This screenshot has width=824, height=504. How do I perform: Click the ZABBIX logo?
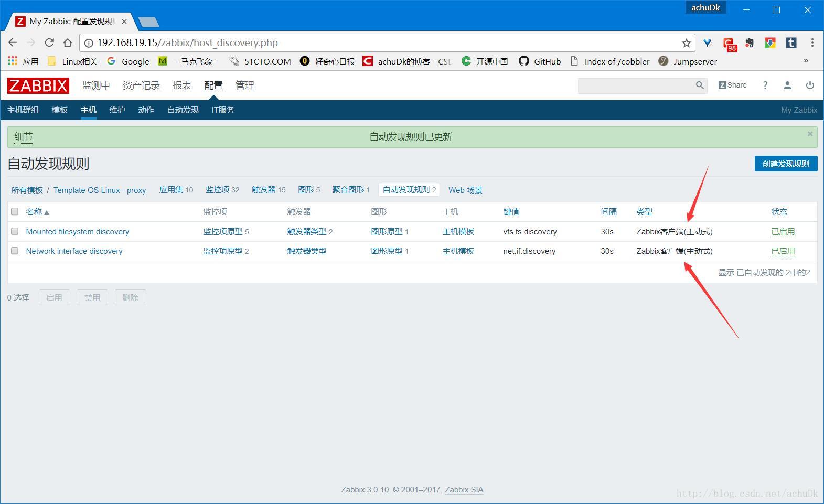coord(38,85)
